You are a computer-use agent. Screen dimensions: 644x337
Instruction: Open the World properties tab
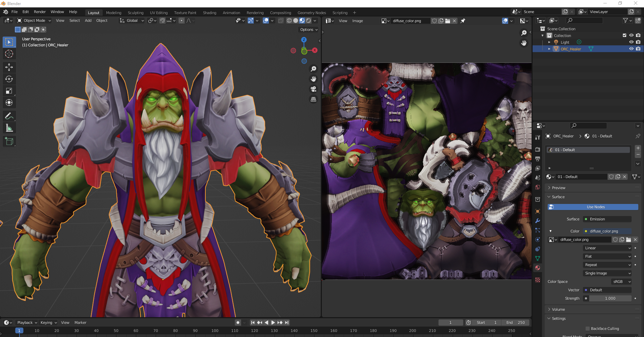538,187
